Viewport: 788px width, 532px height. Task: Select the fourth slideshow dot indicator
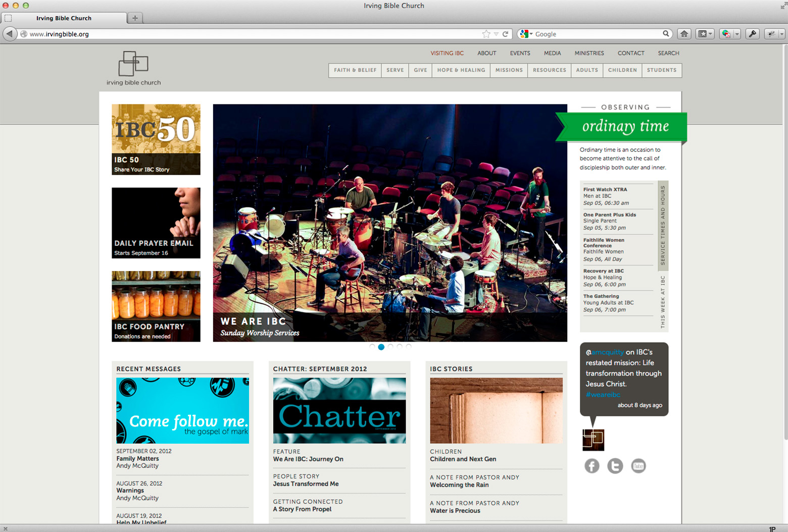pyautogui.click(x=400, y=347)
